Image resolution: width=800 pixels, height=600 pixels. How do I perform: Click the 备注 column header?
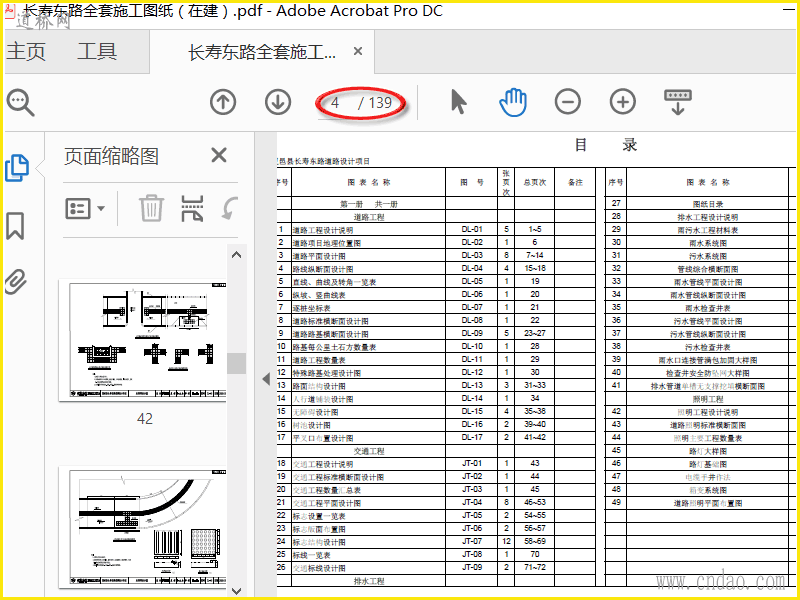[576, 182]
